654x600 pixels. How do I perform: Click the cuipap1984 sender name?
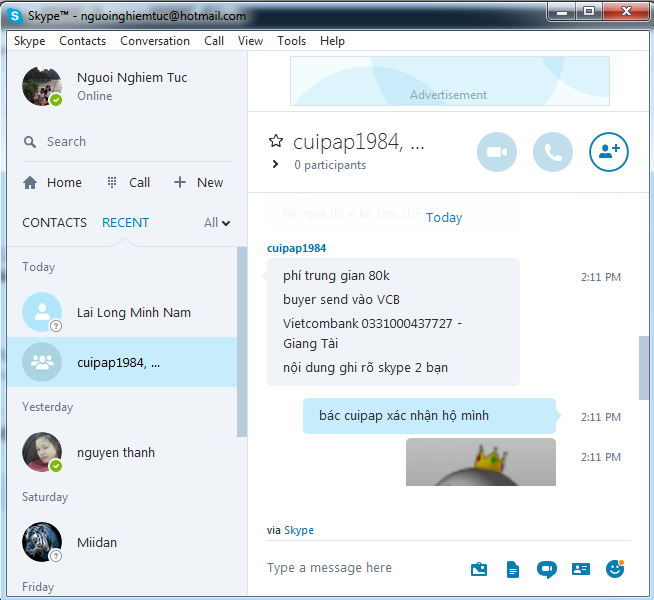[x=297, y=248]
